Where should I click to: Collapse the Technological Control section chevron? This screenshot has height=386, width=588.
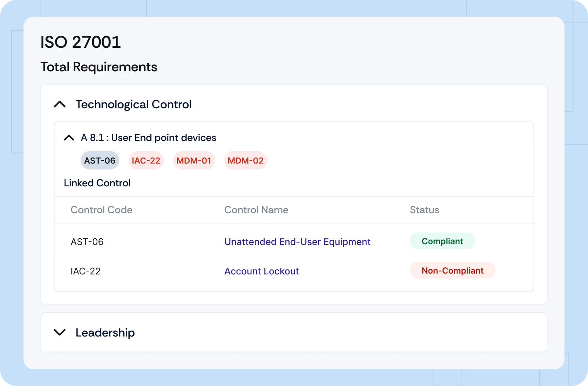coord(60,105)
